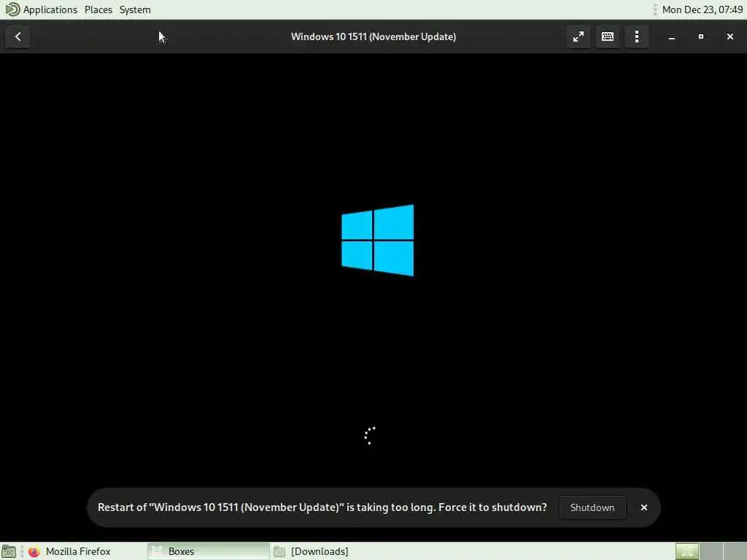The height and width of the screenshot is (560, 747).
Task: Open the three-dot actions menu
Action: click(636, 36)
